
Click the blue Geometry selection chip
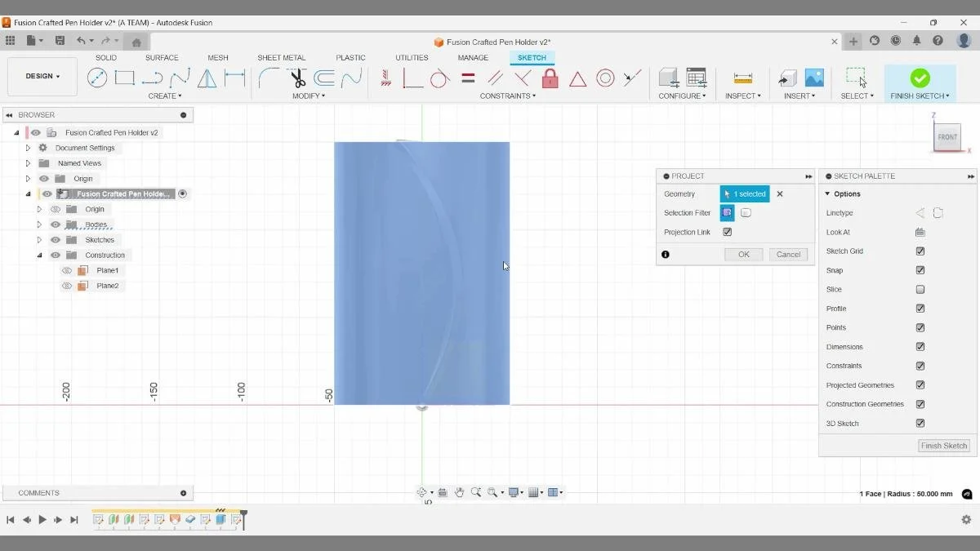coord(744,193)
